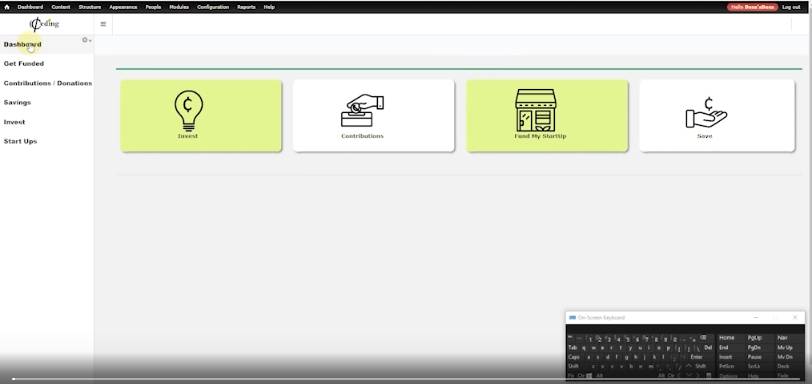Viewport: 812px width, 384px height.
Task: Click the Fund My StartUp card label
Action: click(540, 136)
